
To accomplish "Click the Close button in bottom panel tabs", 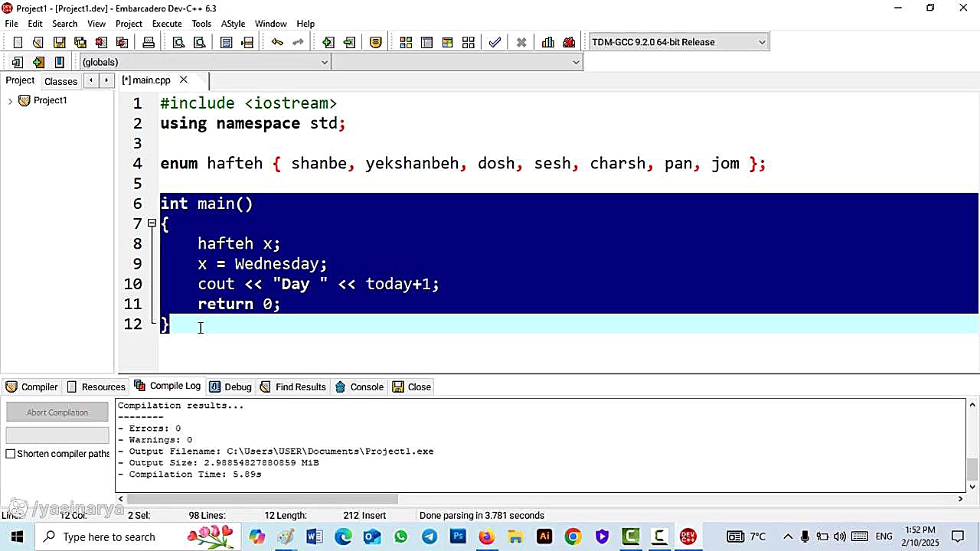I will [x=412, y=387].
